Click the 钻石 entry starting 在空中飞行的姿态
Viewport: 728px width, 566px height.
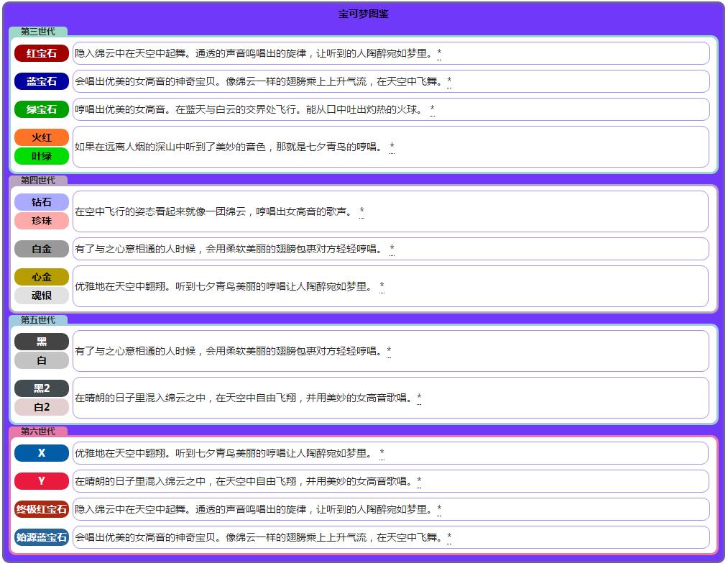[391, 212]
